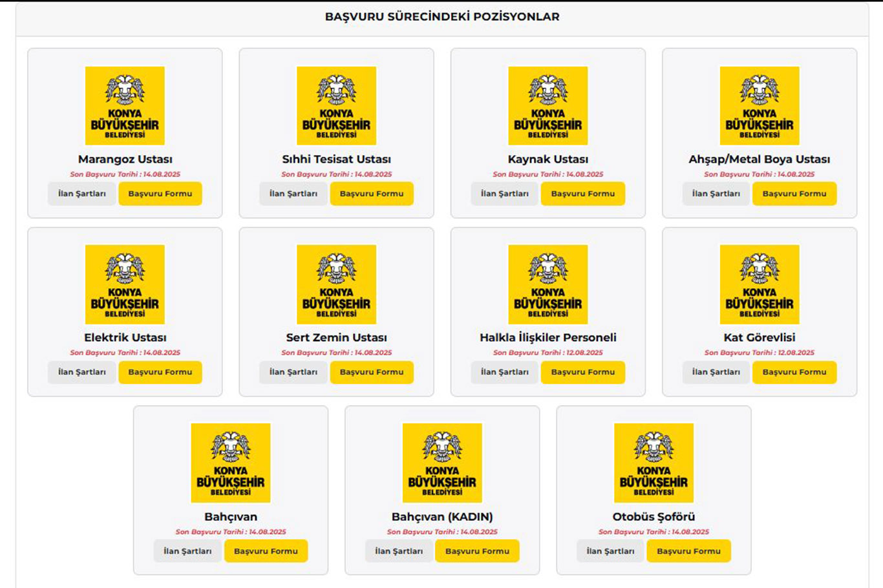This screenshot has width=883, height=588.
Task: Click the Konya logo above Marangoz Ustası
Action: (x=125, y=105)
